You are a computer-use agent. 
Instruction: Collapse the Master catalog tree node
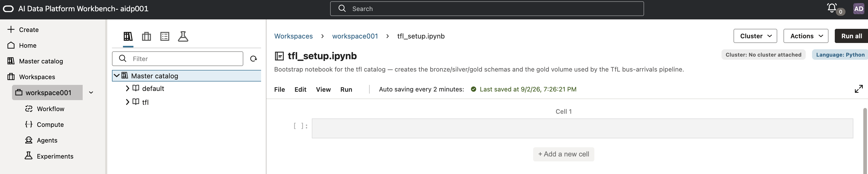(x=117, y=75)
